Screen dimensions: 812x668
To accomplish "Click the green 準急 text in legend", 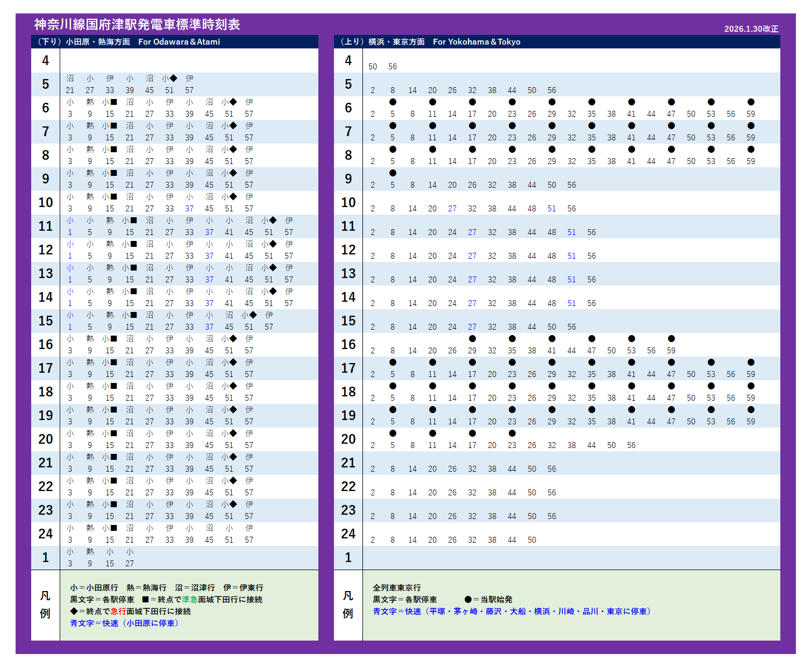I will [x=189, y=599].
